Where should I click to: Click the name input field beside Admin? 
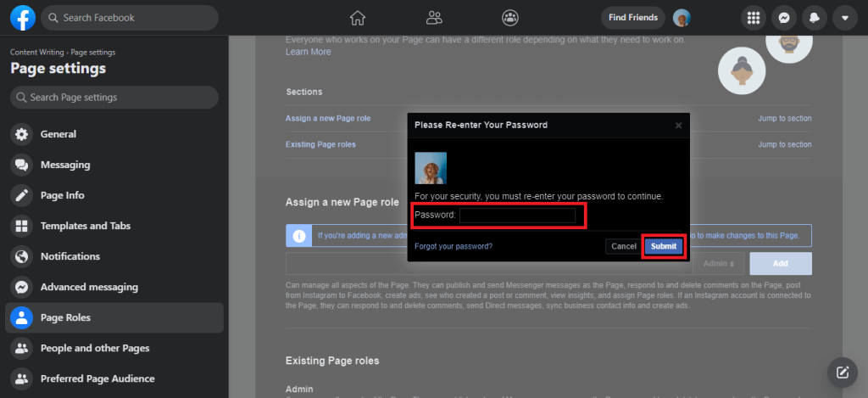[489, 264]
